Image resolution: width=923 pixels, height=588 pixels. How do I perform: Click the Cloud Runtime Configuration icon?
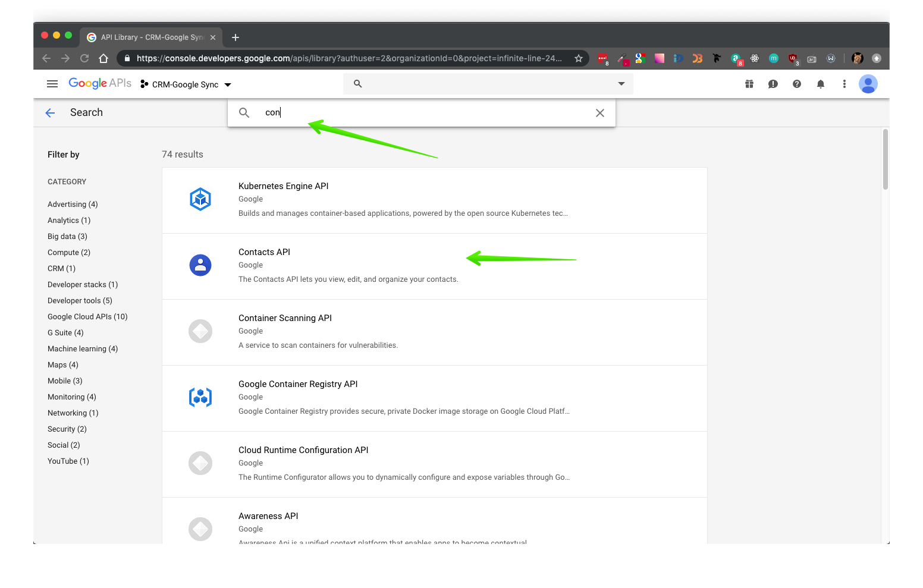pos(200,463)
